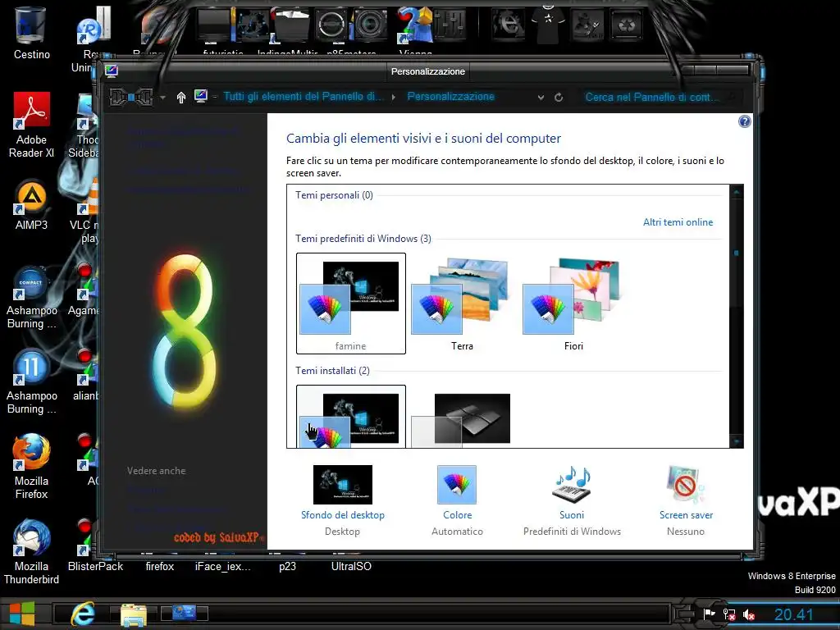Viewport: 840px width, 630px height.
Task: Open the iFace_iex desktop item
Action: click(x=222, y=566)
